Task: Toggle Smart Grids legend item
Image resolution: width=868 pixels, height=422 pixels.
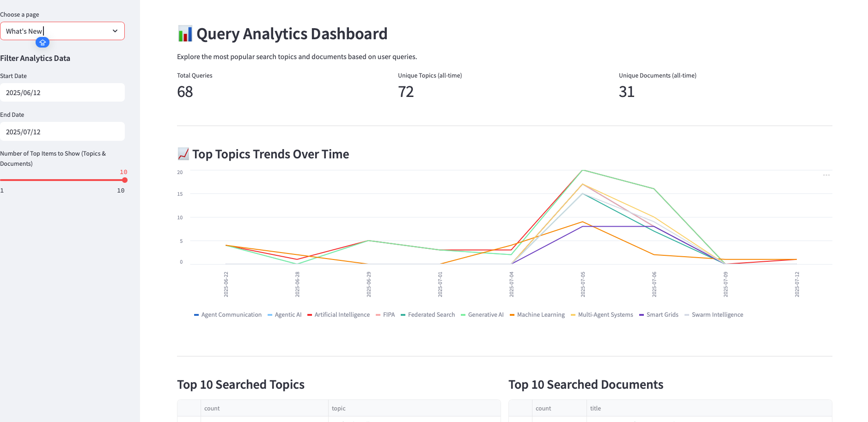Action: tap(659, 315)
